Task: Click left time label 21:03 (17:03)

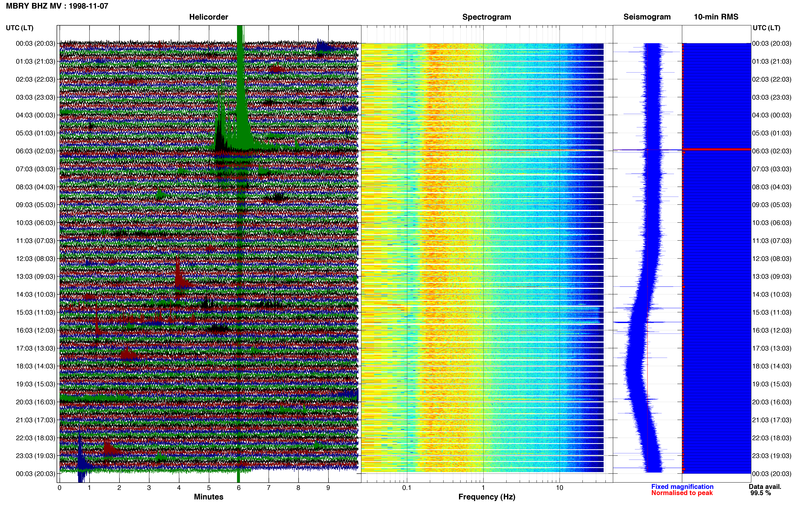Action: click(x=36, y=420)
